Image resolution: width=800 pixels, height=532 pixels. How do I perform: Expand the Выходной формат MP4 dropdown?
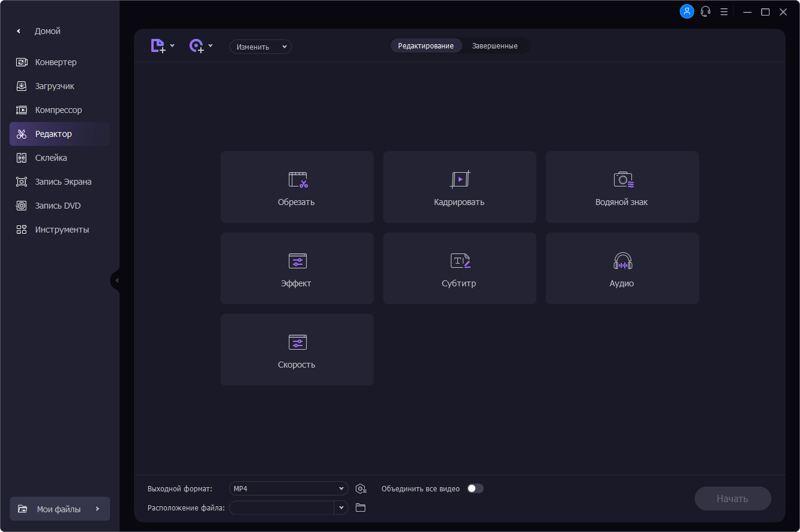pyautogui.click(x=289, y=489)
